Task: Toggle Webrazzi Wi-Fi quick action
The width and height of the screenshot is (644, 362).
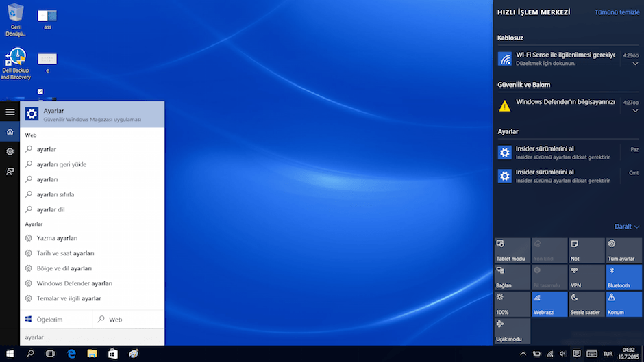Action: click(x=549, y=304)
